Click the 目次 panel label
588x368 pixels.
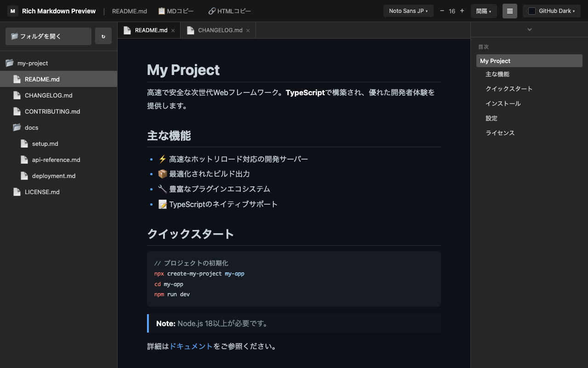click(x=483, y=47)
